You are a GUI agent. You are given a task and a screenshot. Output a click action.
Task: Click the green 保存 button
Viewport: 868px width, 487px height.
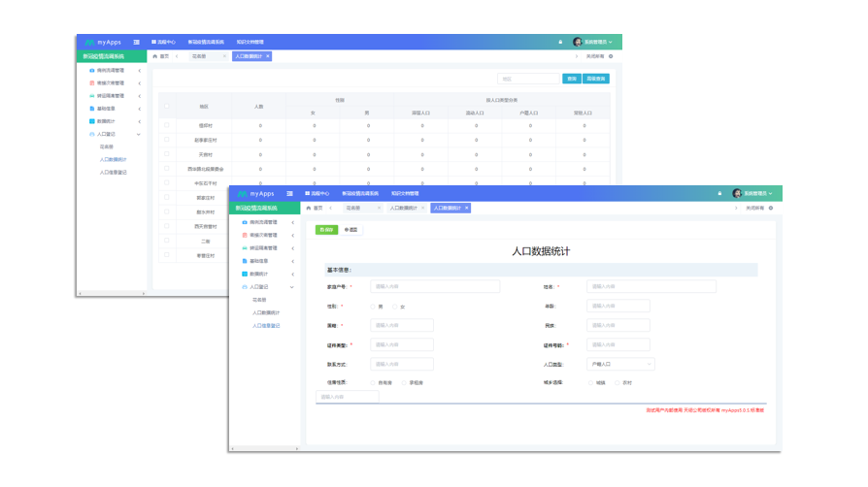tap(326, 230)
